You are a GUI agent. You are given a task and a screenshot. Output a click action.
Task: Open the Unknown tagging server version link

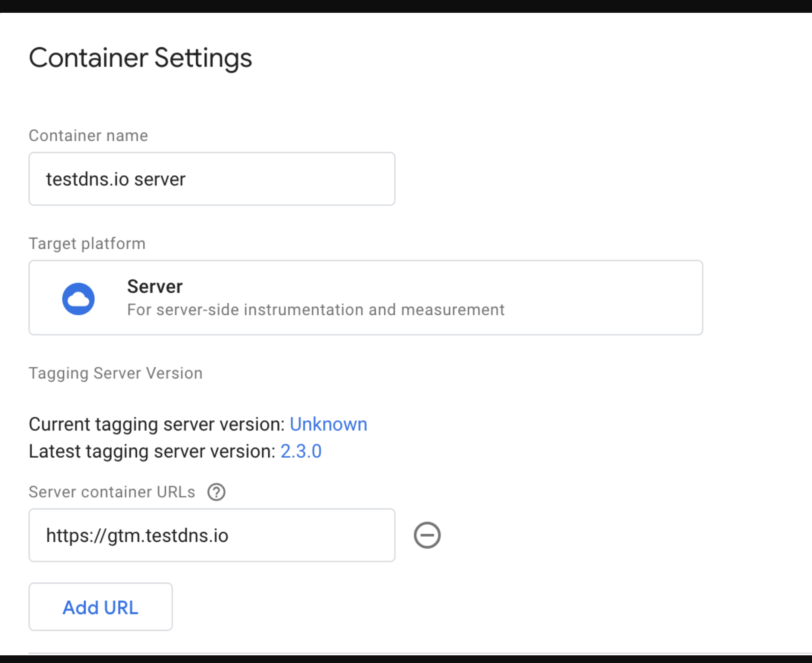[328, 424]
